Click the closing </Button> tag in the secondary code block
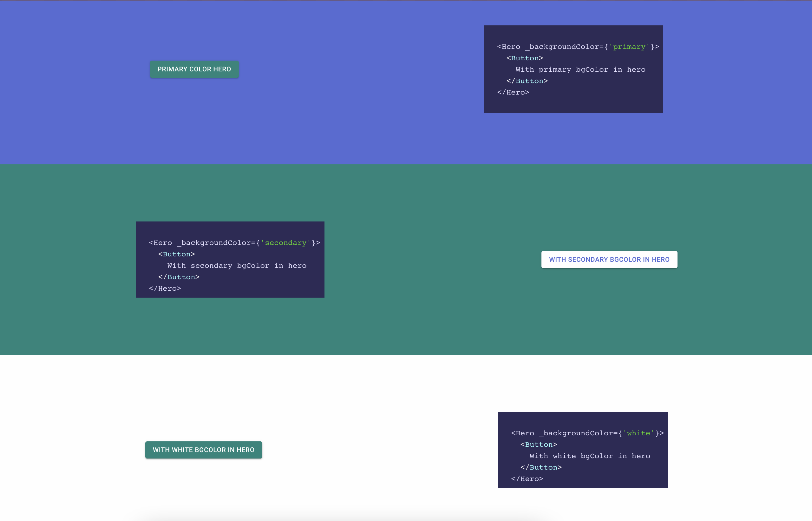 pos(179,277)
